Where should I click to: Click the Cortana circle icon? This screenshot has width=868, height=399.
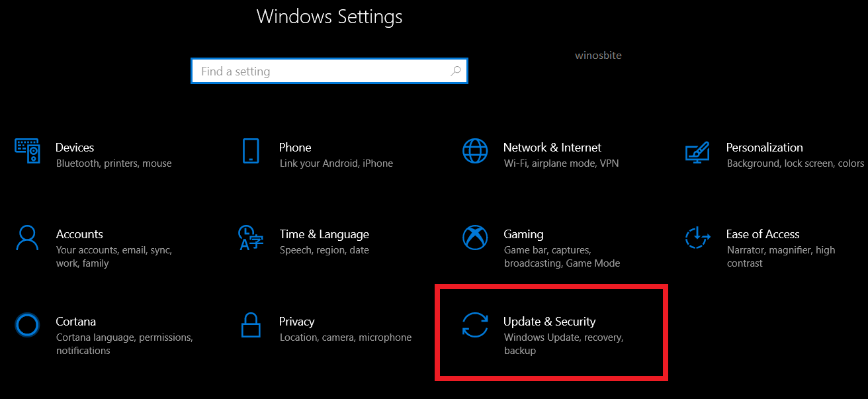coord(27,325)
